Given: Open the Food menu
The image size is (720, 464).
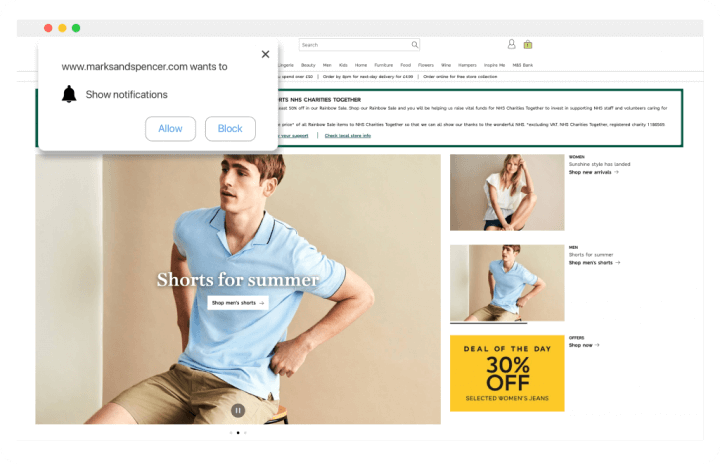Looking at the screenshot, I should [405, 65].
